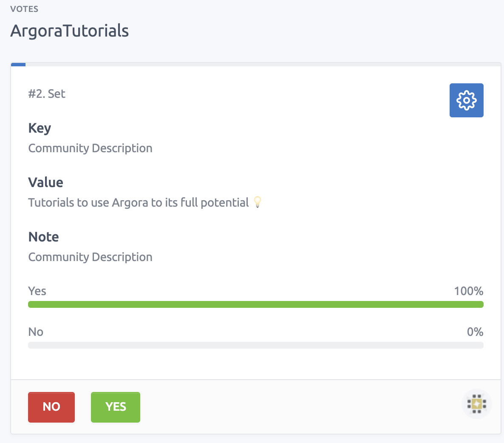This screenshot has height=443, width=504.
Task: Click the 0% No percentage
Action: tap(475, 332)
